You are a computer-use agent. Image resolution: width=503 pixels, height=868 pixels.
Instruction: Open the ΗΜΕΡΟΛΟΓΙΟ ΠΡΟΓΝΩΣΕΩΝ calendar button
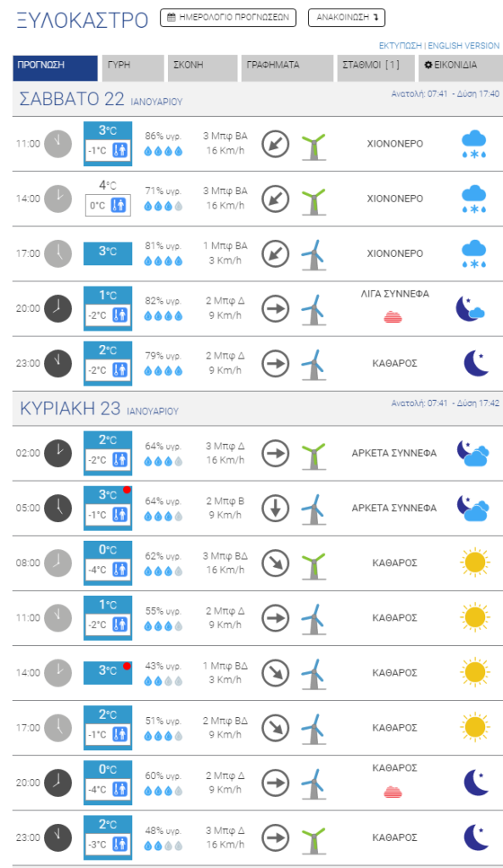tap(228, 18)
